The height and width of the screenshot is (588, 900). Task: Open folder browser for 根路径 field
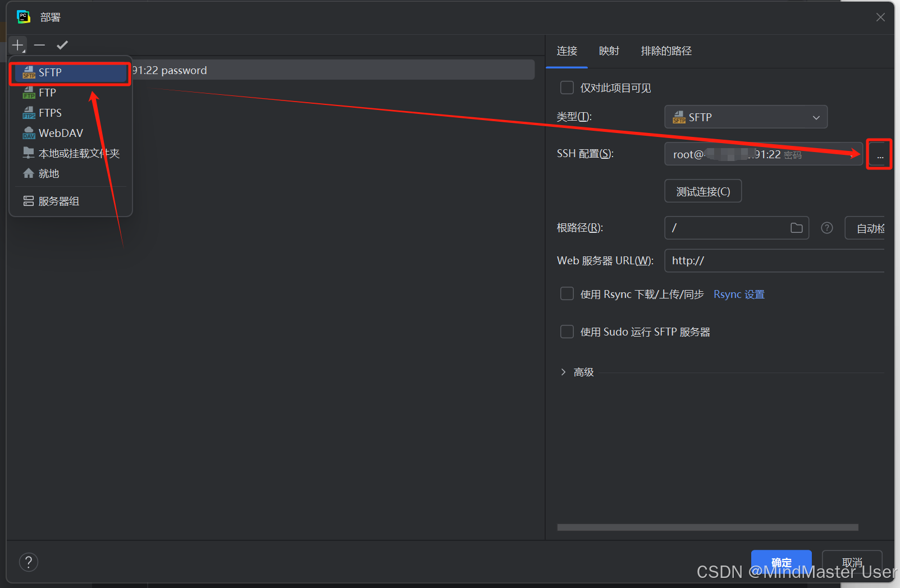[x=796, y=227]
